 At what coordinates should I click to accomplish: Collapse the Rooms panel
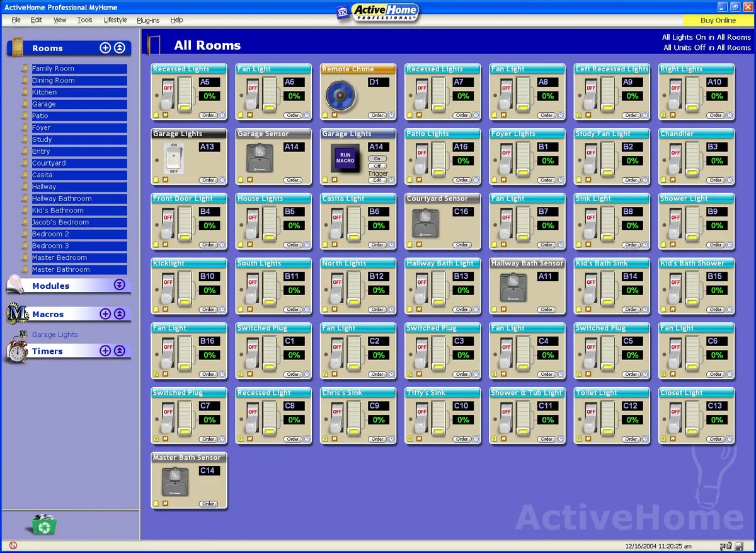[x=120, y=48]
